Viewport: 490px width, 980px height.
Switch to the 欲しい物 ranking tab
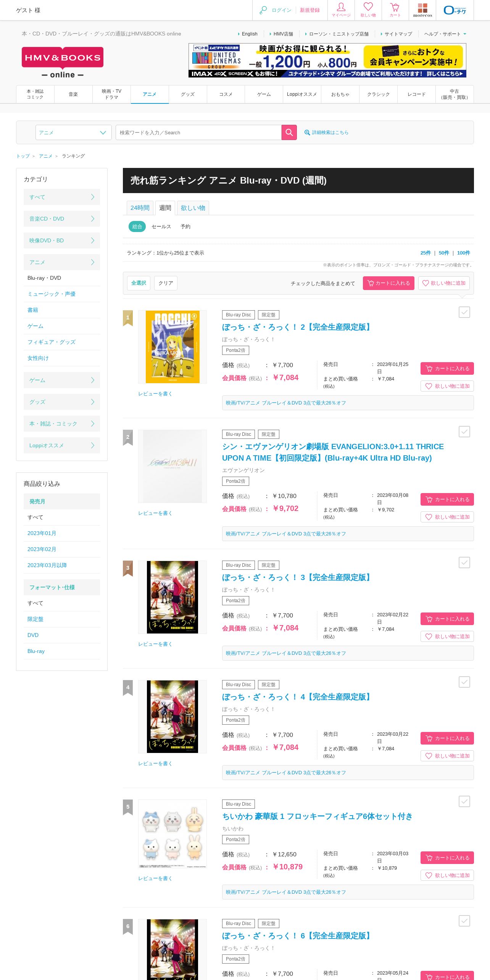pyautogui.click(x=193, y=208)
